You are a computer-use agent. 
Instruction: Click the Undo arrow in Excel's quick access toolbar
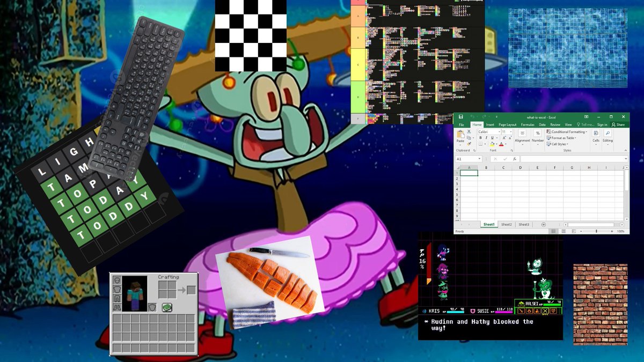coord(472,116)
